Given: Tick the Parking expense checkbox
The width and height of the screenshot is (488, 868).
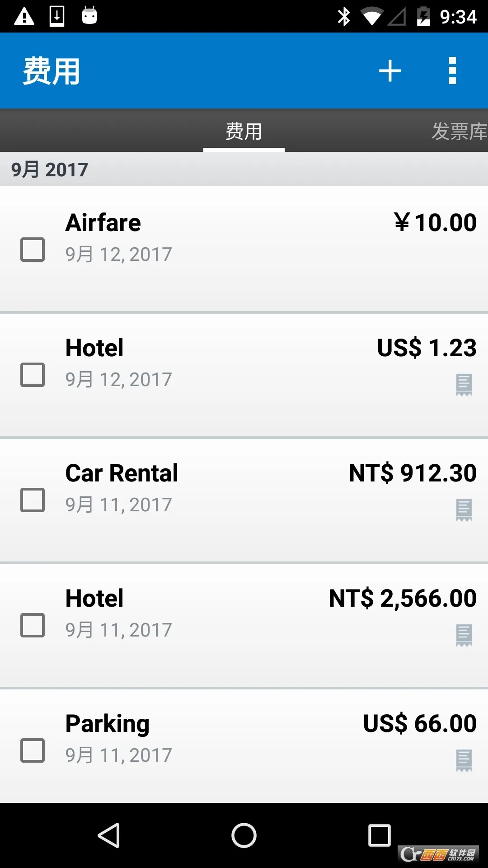Looking at the screenshot, I should 33,750.
